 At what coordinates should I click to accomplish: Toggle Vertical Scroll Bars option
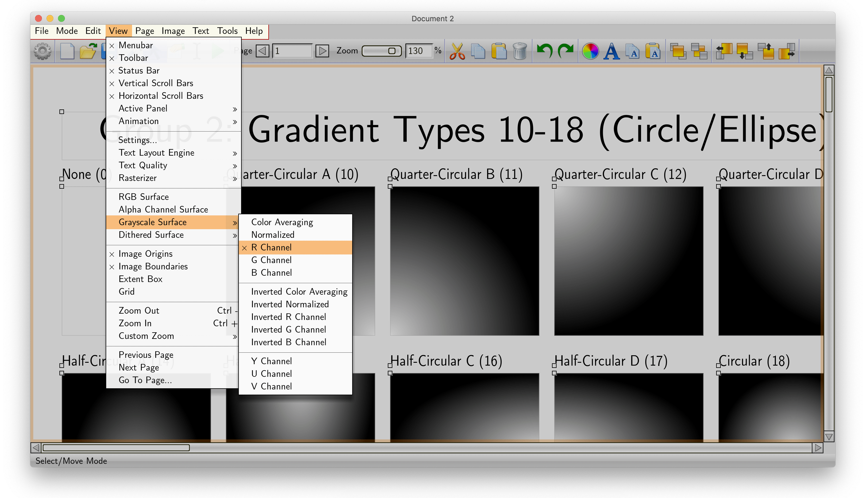174,83
